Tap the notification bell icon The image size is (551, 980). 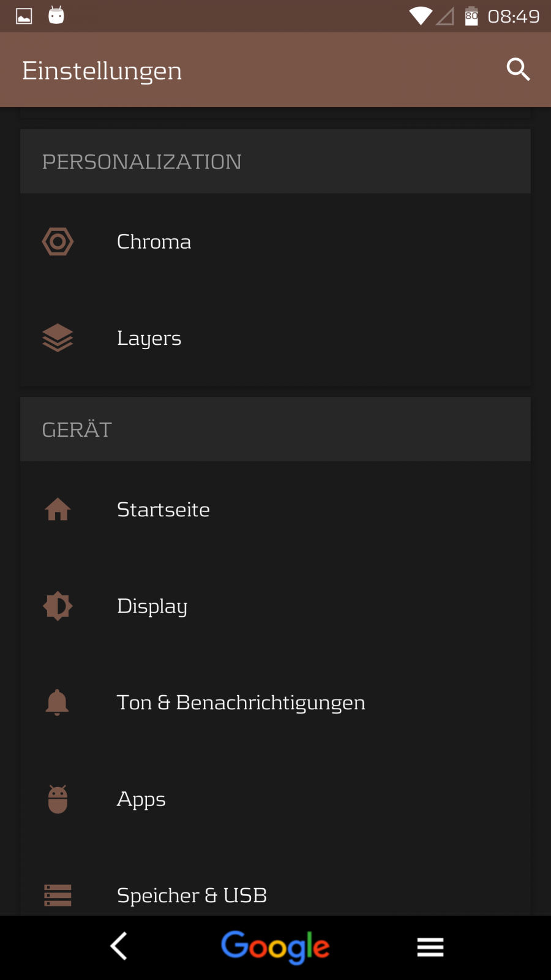tap(58, 703)
